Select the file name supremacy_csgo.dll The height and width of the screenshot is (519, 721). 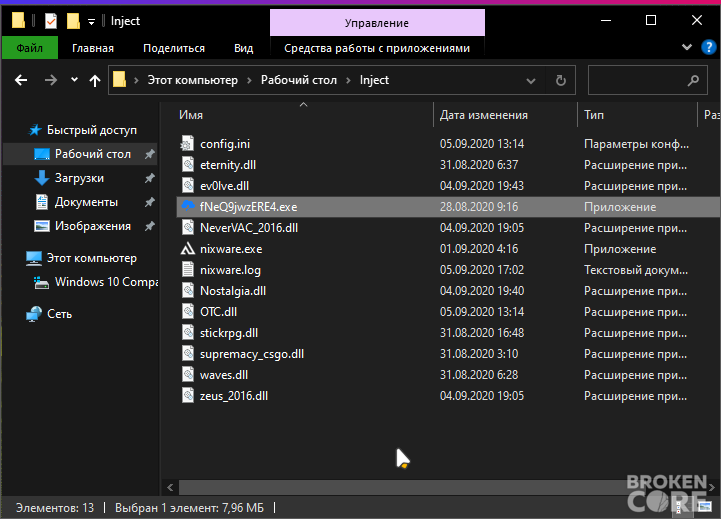coord(252,354)
